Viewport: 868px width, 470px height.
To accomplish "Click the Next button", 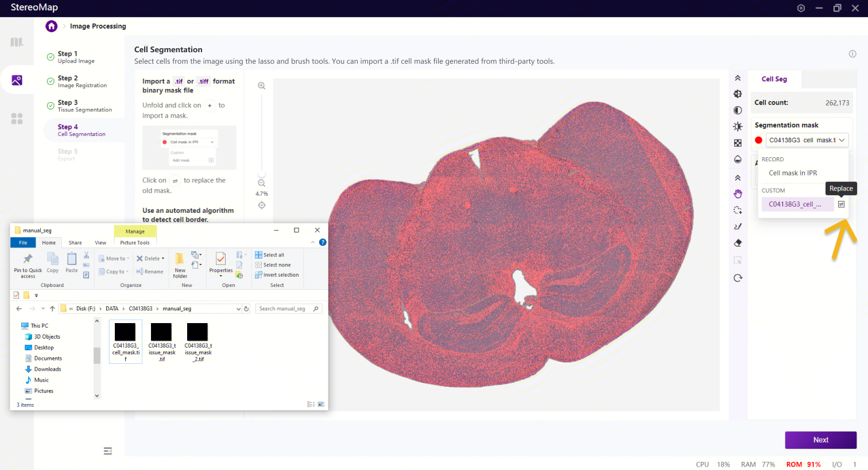I will [x=820, y=440].
